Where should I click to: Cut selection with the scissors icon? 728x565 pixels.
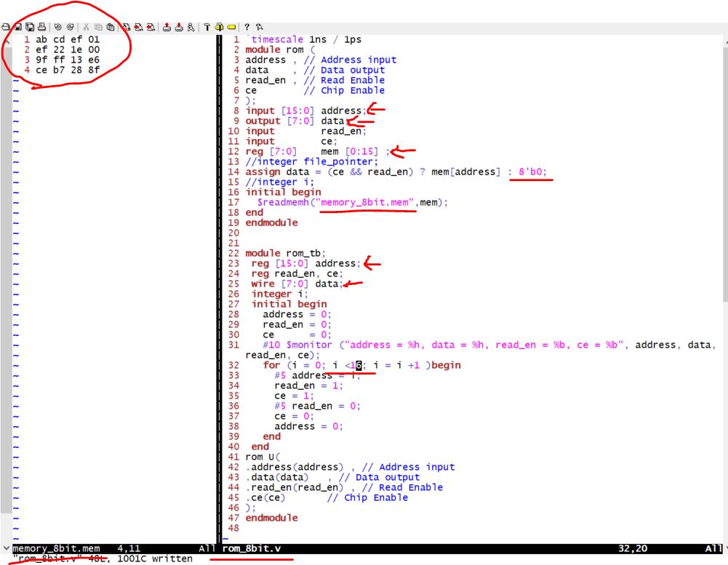(x=86, y=28)
